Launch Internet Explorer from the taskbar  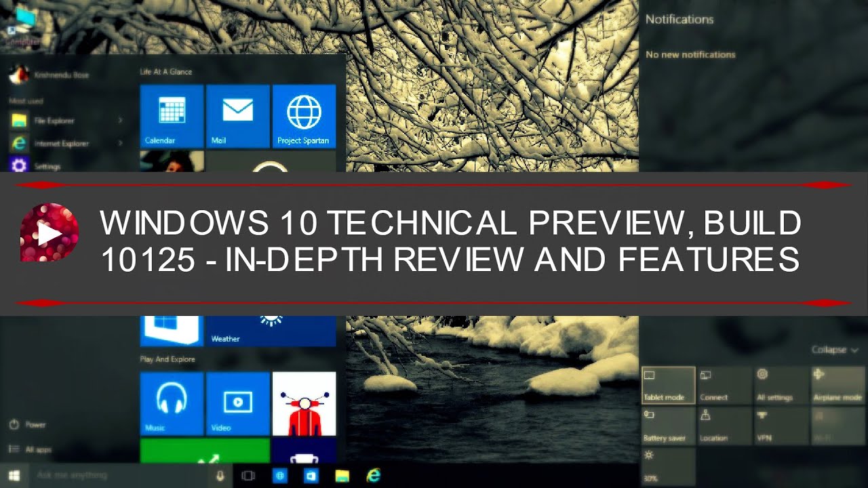tap(374, 475)
